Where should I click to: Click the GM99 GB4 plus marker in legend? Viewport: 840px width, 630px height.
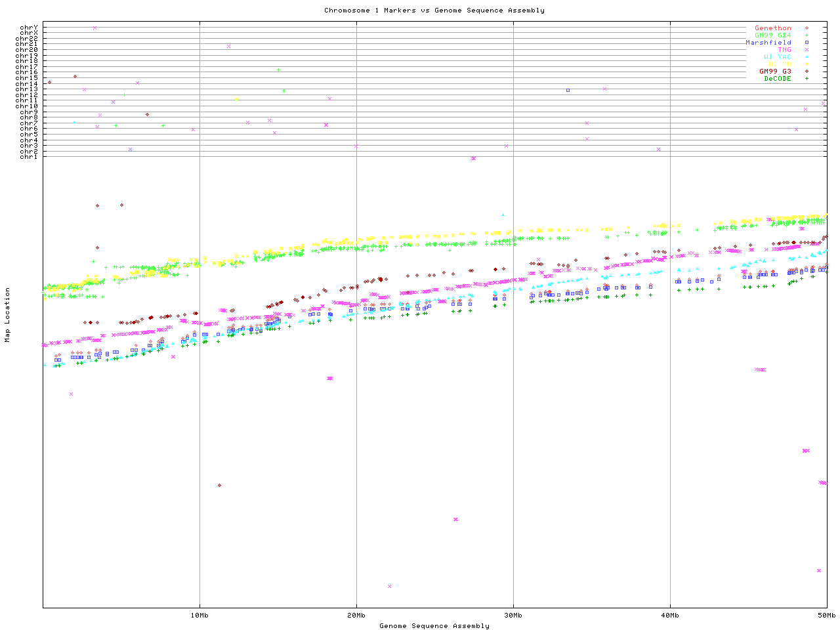(807, 35)
